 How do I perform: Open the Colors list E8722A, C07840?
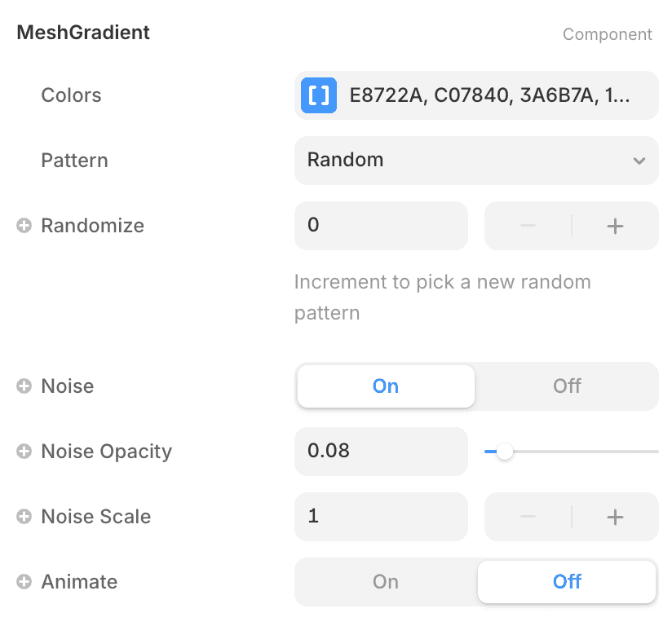(489, 95)
